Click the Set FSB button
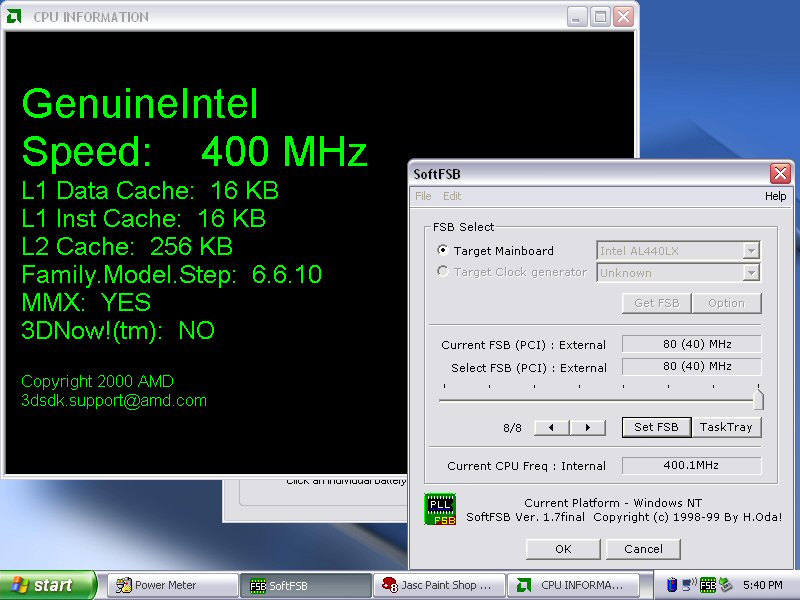Screen dimensions: 800x600 657,427
